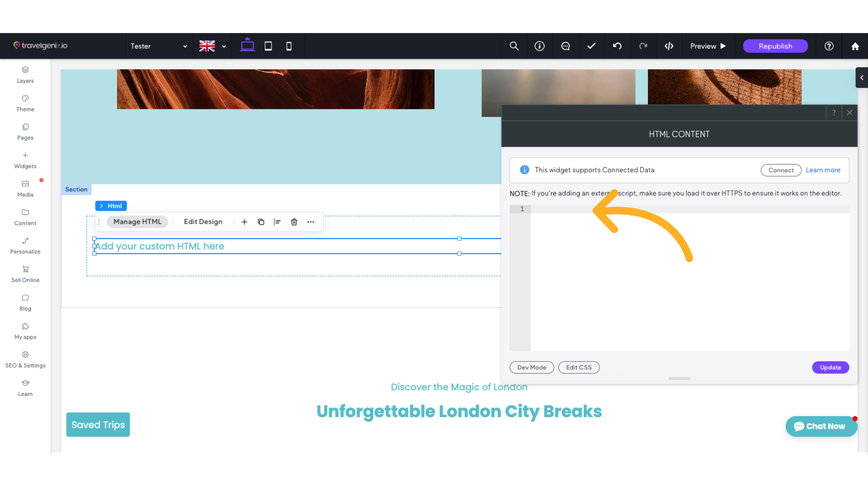This screenshot has height=488, width=868.
Task: Switch to desktop view
Action: (247, 46)
